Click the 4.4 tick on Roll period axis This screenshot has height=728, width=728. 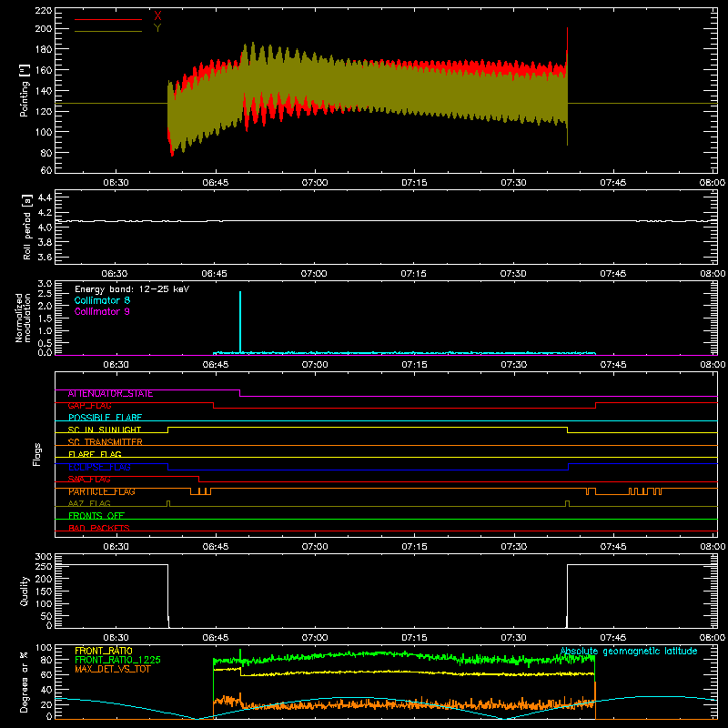[45, 197]
